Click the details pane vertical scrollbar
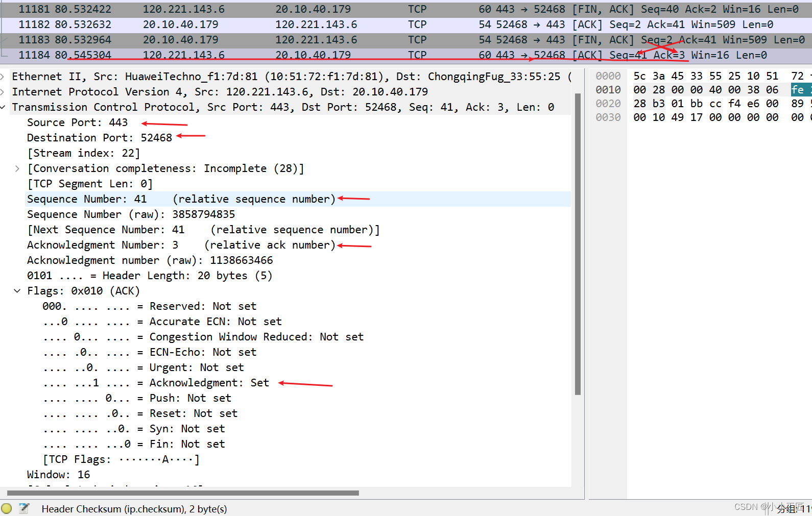 pos(578,244)
